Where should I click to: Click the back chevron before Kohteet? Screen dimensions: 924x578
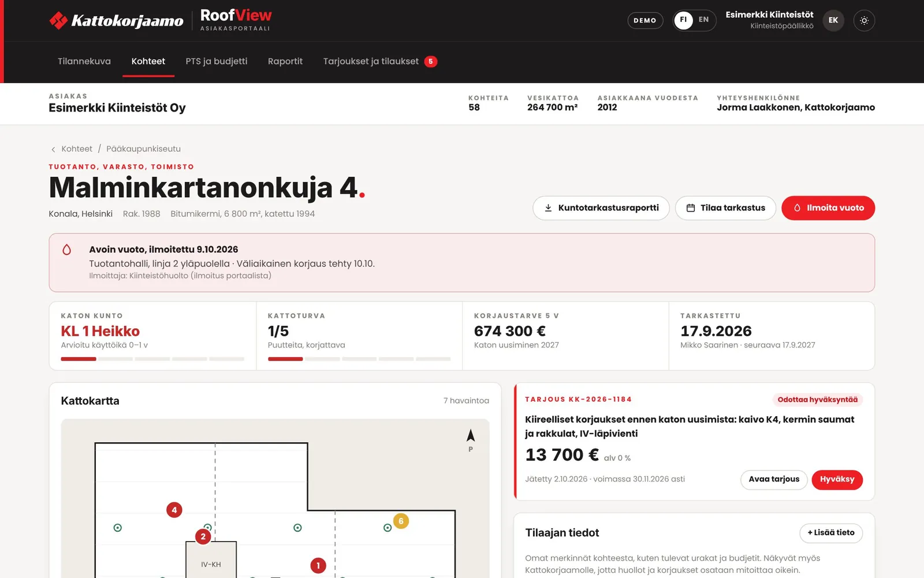click(x=53, y=149)
